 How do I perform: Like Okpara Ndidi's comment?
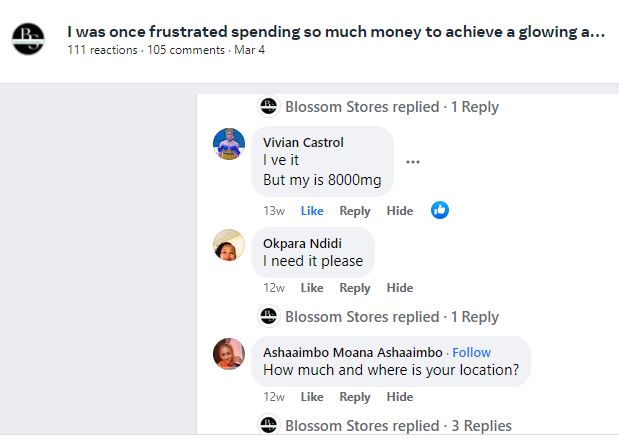click(x=312, y=288)
